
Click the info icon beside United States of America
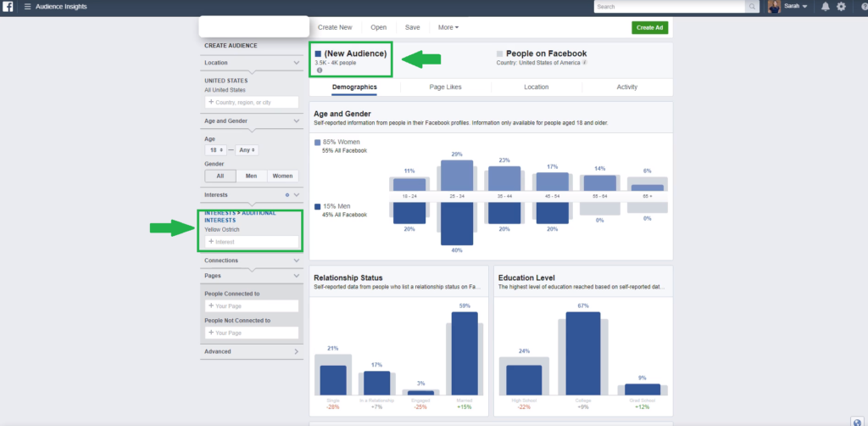(585, 63)
